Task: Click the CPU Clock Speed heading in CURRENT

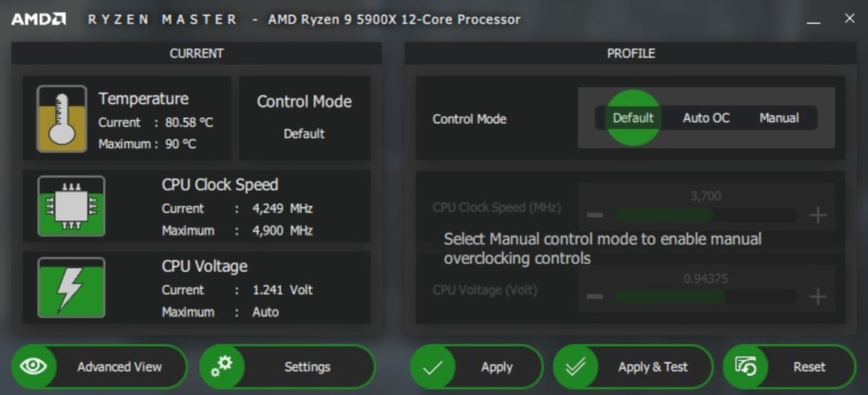Action: (x=220, y=185)
